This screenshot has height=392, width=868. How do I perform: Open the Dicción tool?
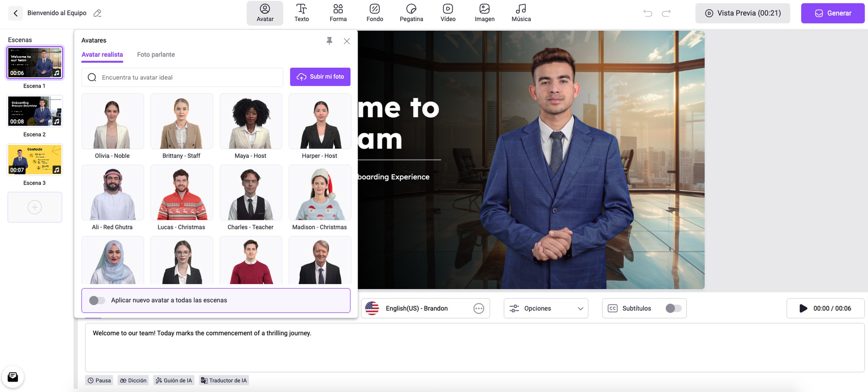pos(133,380)
